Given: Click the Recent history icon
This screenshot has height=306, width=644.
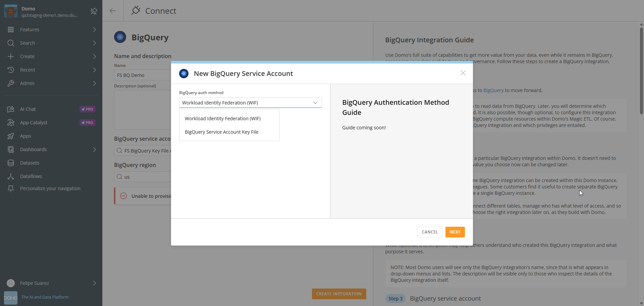Looking at the screenshot, I should coord(11,70).
